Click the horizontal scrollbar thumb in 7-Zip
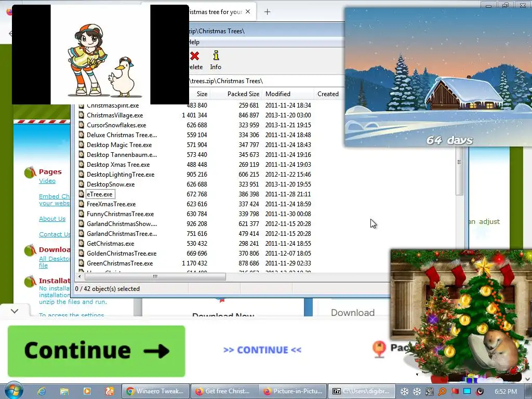532x399 pixels. click(x=155, y=276)
